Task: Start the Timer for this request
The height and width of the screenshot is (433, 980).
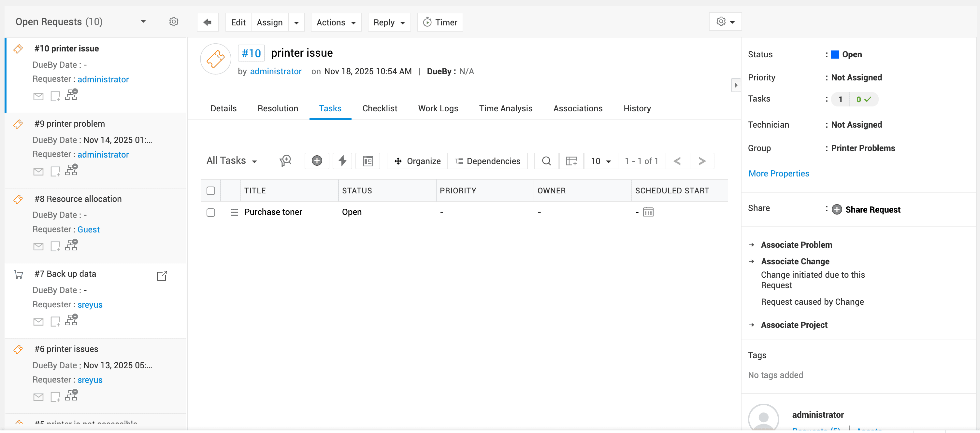Action: (440, 22)
